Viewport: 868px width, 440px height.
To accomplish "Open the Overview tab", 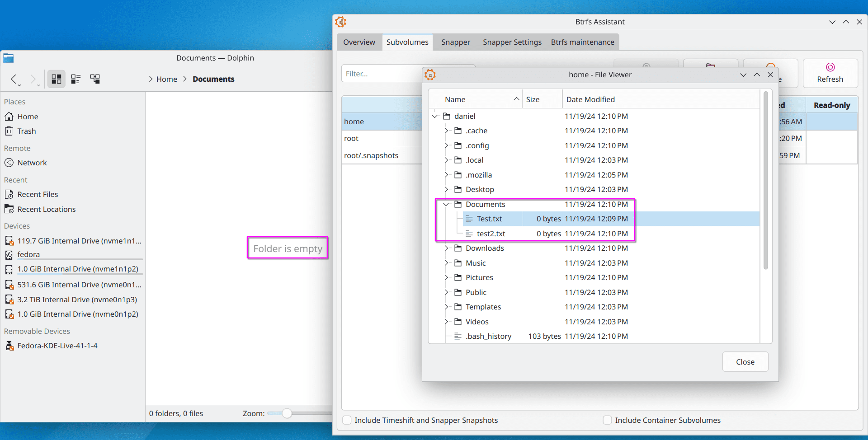I will 359,42.
